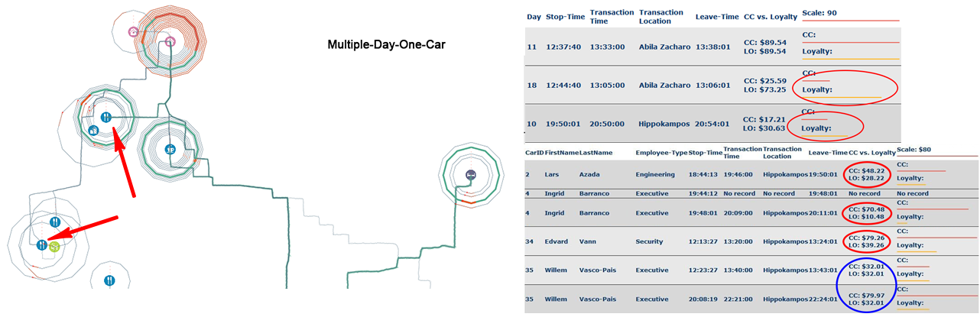The width and height of the screenshot is (980, 330).
Task: Click blue icon centered in middle green rings
Action: [170, 150]
